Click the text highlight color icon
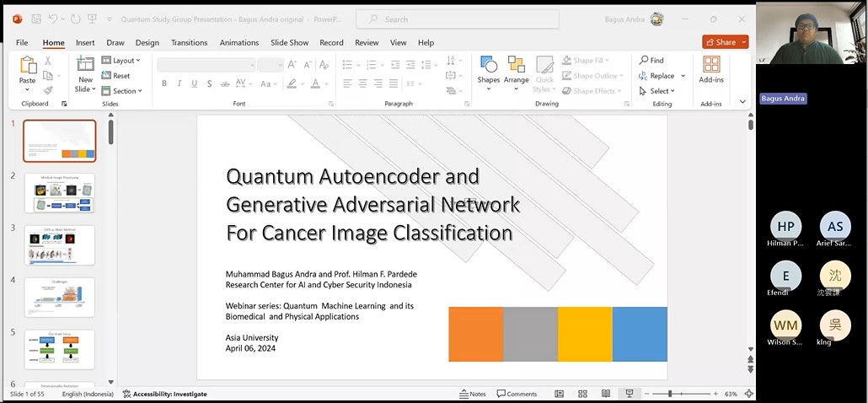 click(292, 83)
